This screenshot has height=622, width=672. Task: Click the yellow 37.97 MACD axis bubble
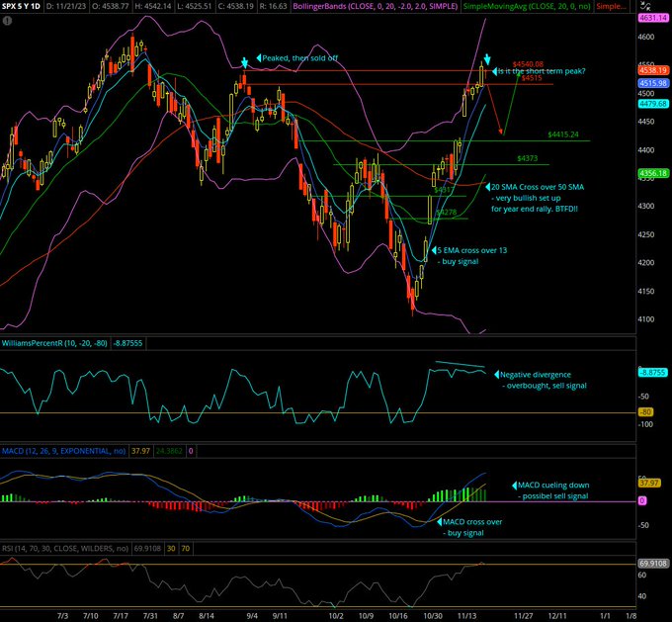pyautogui.click(x=649, y=483)
